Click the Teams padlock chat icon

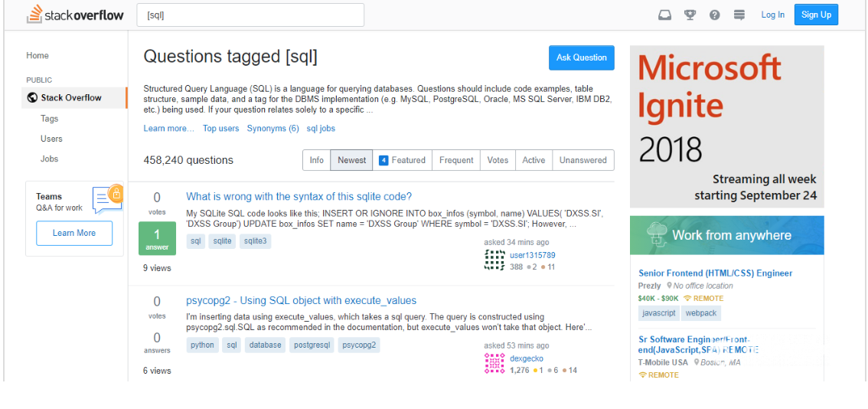coord(107,198)
